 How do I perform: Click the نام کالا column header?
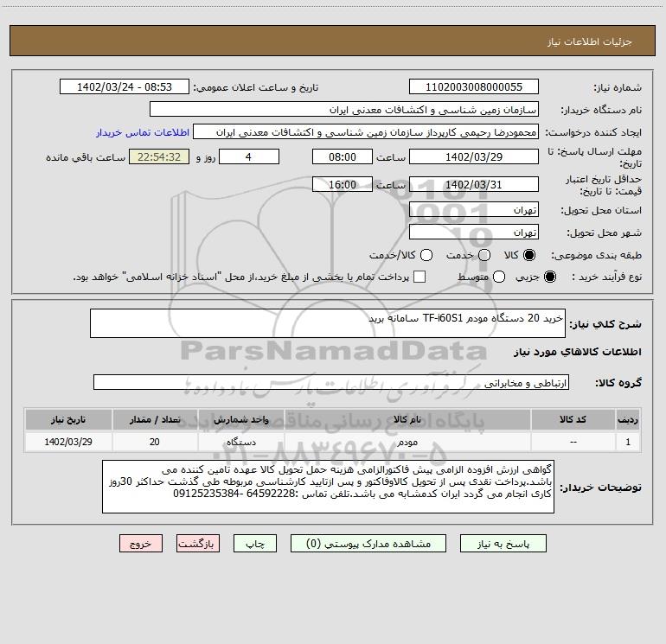(x=407, y=419)
